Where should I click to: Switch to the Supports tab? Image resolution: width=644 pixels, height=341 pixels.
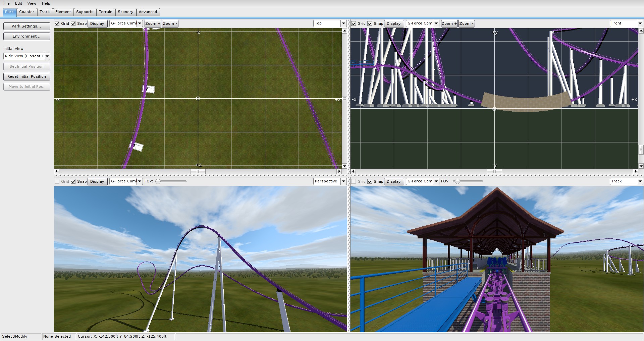85,12
